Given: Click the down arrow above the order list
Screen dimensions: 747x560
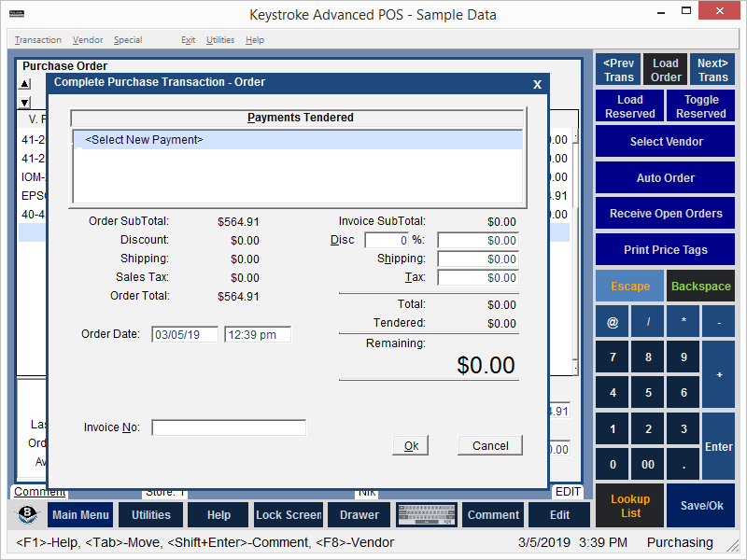Looking at the screenshot, I should tap(25, 103).
